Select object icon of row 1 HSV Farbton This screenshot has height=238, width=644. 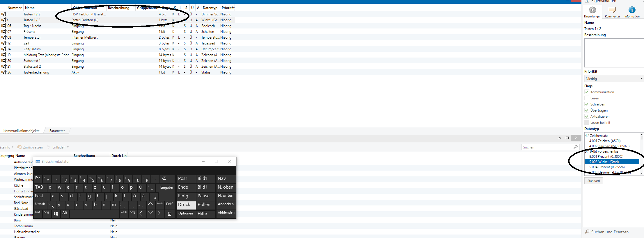3,14
